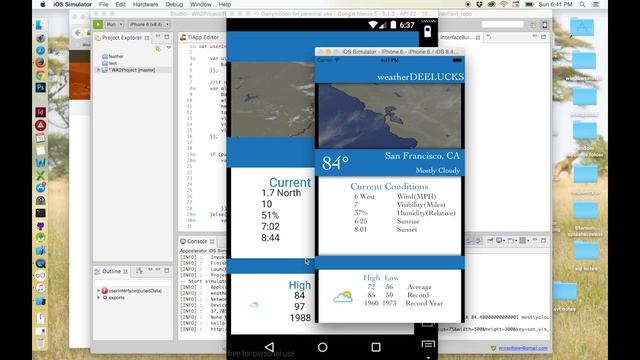Open Google Chrome from the Dock

click(40, 75)
